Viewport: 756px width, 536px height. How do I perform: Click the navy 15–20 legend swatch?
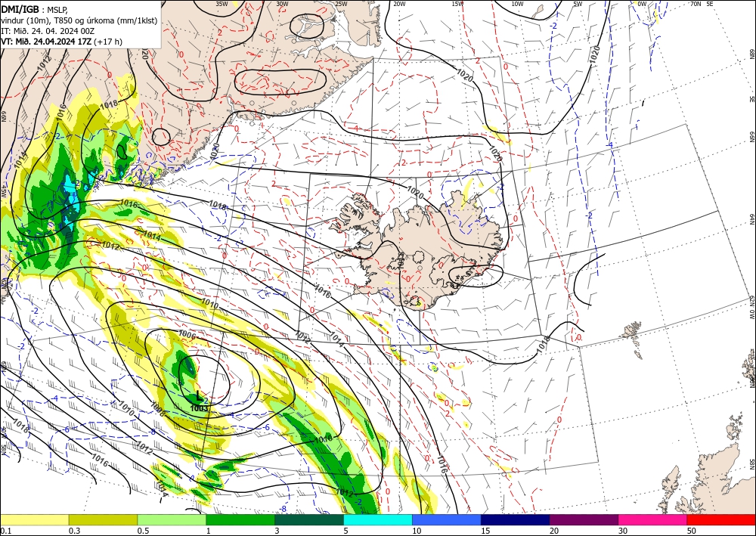coord(516,519)
